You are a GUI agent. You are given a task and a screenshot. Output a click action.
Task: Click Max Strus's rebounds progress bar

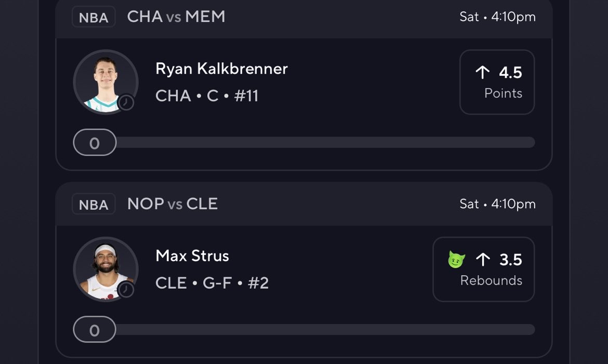coord(325,330)
